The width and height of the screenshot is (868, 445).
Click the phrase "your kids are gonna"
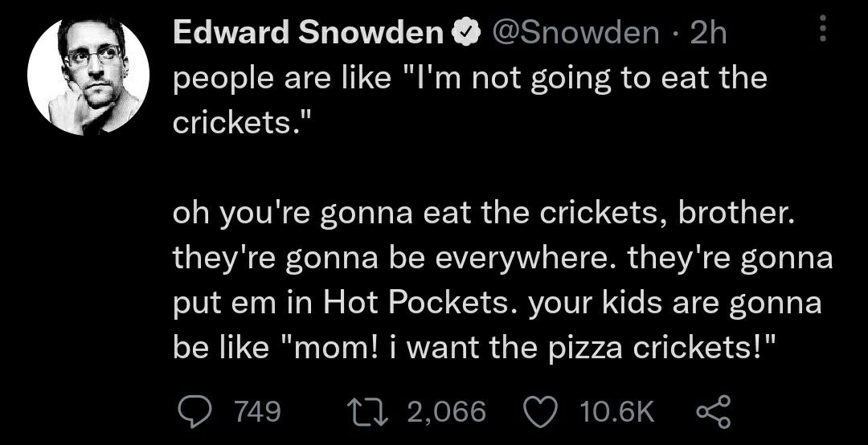coord(675,304)
